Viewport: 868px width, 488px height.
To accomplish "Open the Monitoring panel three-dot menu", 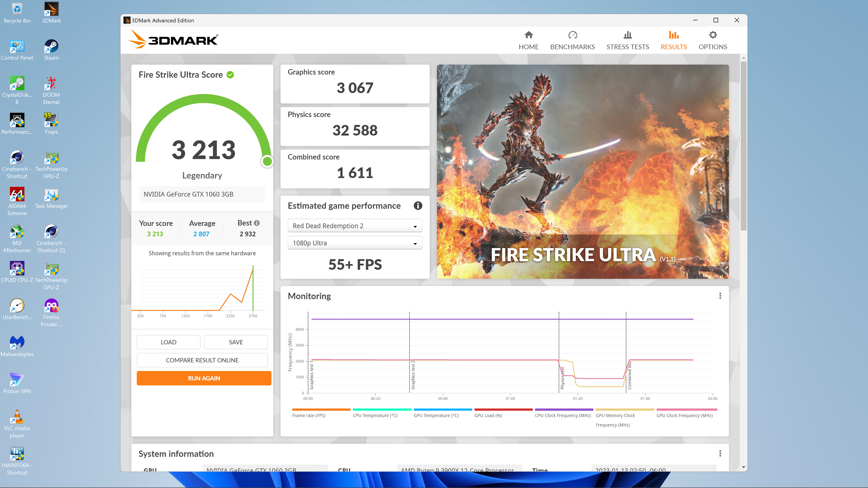I will tap(720, 296).
